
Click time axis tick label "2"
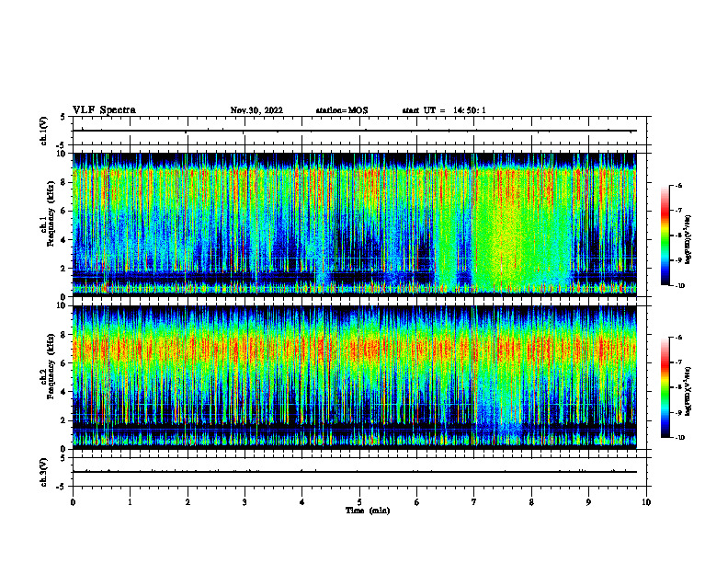click(188, 502)
